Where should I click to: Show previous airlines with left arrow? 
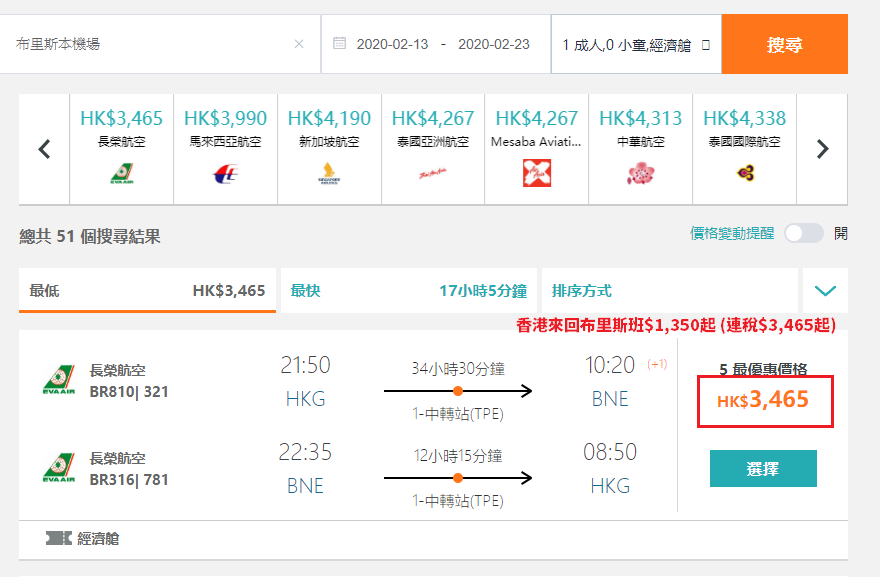[x=44, y=149]
